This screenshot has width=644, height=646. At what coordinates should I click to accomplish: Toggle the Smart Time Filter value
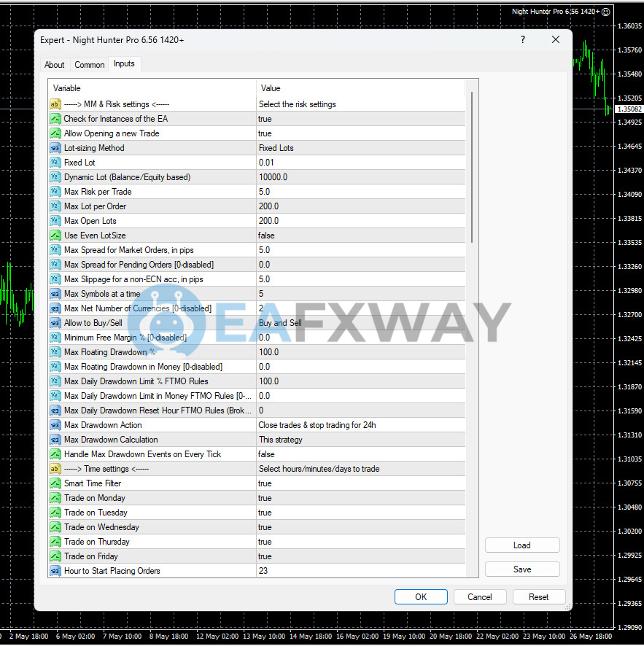tap(360, 483)
